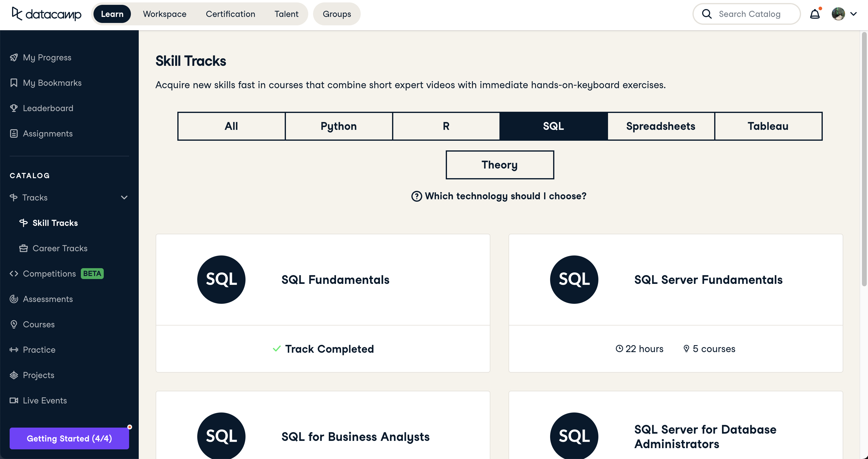This screenshot has width=868, height=459.
Task: Open My Bookmarks bookmark icon
Action: (14, 83)
